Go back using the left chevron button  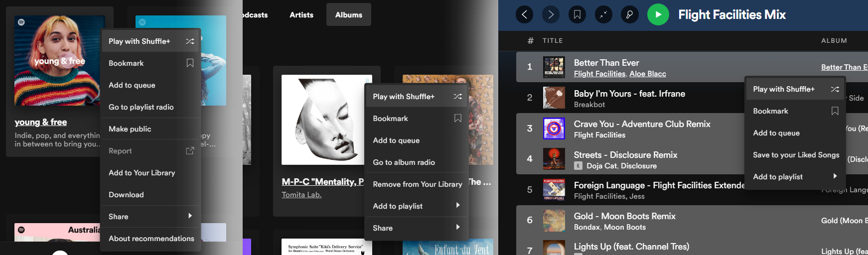524,15
